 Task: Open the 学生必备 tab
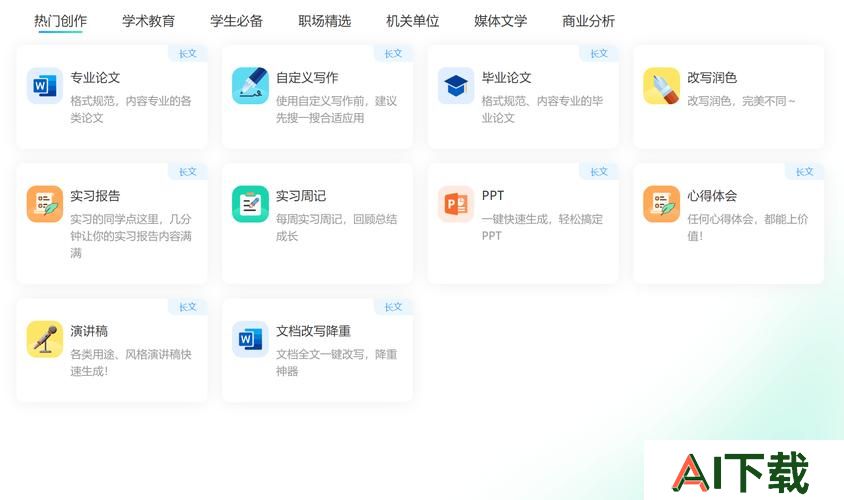coord(236,21)
